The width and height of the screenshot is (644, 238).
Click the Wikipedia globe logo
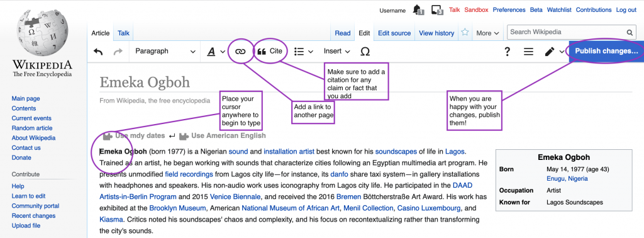42,32
